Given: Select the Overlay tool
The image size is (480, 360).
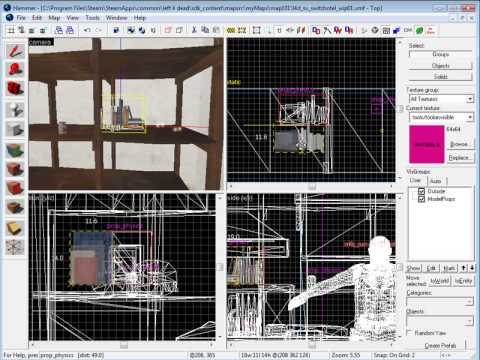Looking at the screenshot, I should pos(15,208).
